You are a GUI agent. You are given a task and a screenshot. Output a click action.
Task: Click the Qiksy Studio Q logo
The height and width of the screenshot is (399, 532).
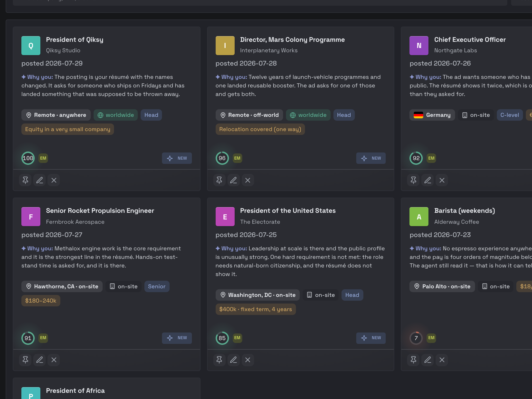(x=31, y=46)
